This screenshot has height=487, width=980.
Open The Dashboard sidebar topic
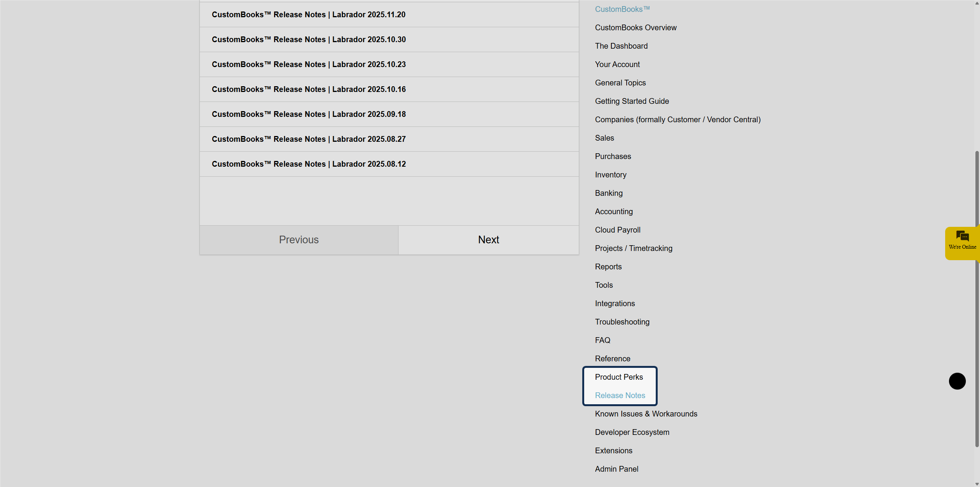621,46
